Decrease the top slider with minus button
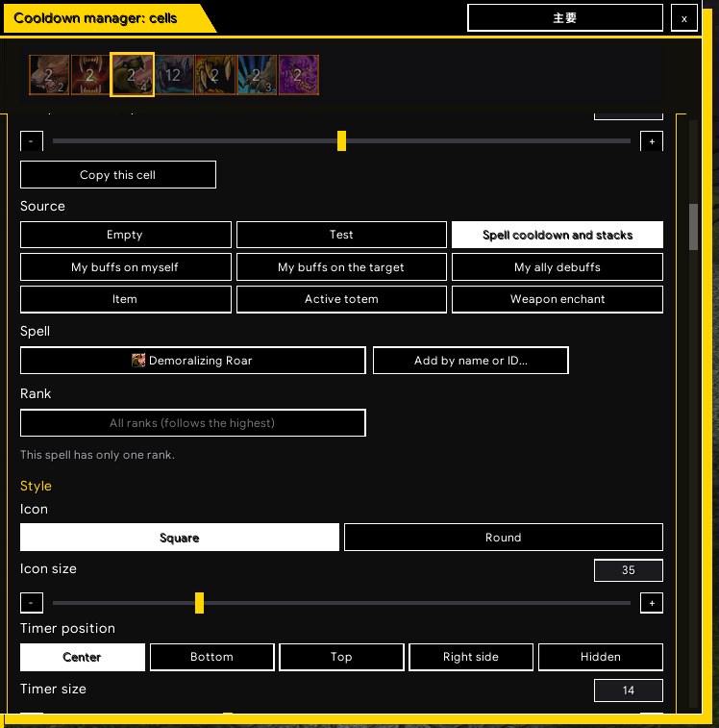Screen dimensions: 719x728 click(32, 141)
